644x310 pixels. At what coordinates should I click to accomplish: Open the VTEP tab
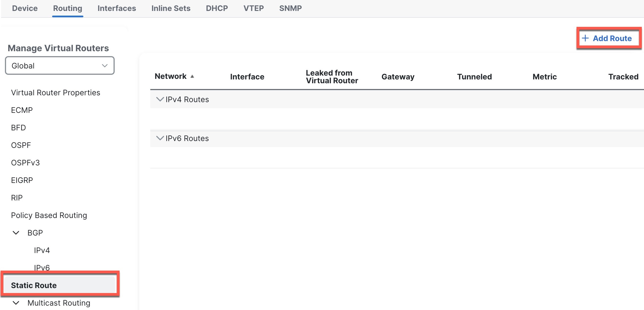pos(253,8)
